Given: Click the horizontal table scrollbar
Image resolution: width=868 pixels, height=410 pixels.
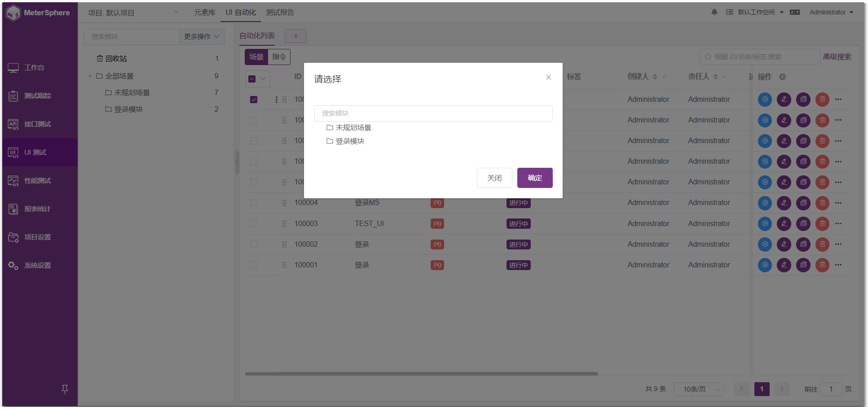Looking at the screenshot, I should [x=421, y=374].
